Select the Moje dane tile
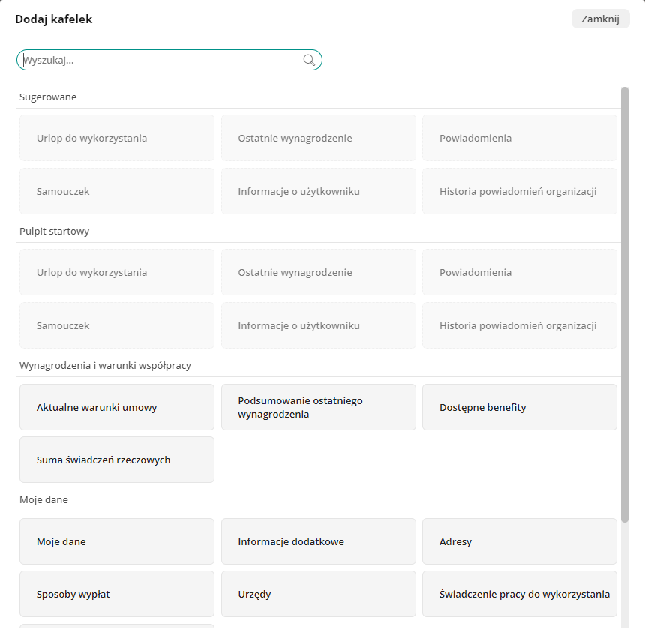 [117, 541]
